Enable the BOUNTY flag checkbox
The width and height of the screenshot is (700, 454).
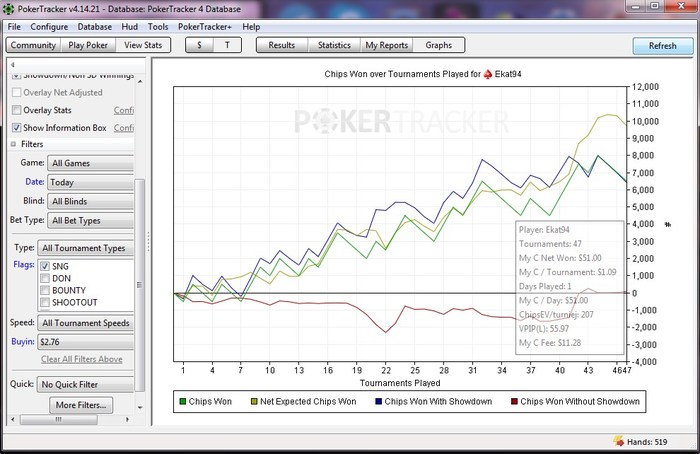pos(45,291)
